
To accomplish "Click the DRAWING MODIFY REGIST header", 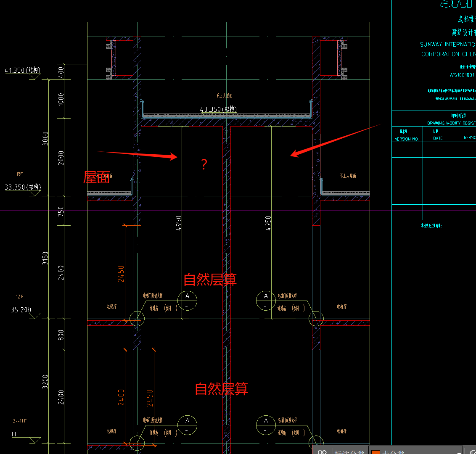I will (x=452, y=123).
